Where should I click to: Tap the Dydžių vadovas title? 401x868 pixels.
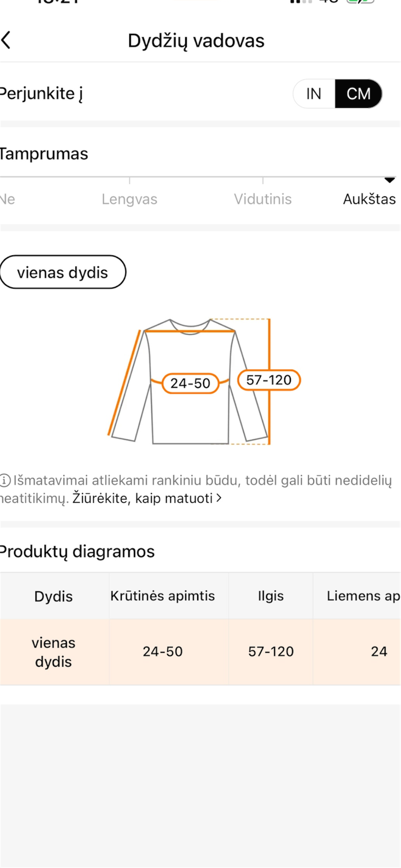pyautogui.click(x=196, y=40)
